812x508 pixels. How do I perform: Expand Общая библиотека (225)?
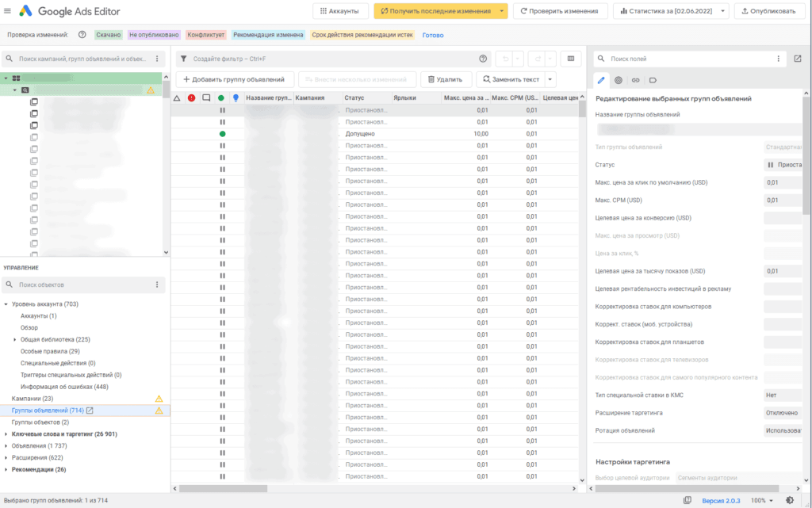tap(14, 340)
